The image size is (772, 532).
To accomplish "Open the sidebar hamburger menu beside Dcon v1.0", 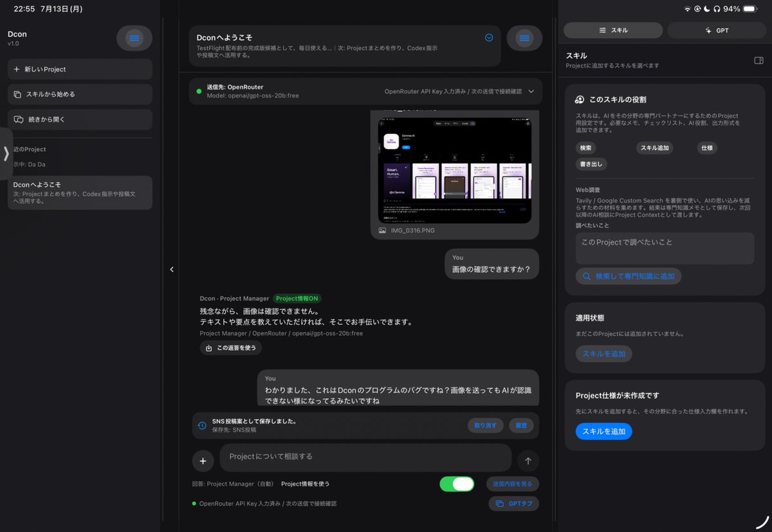I will 134,39.
